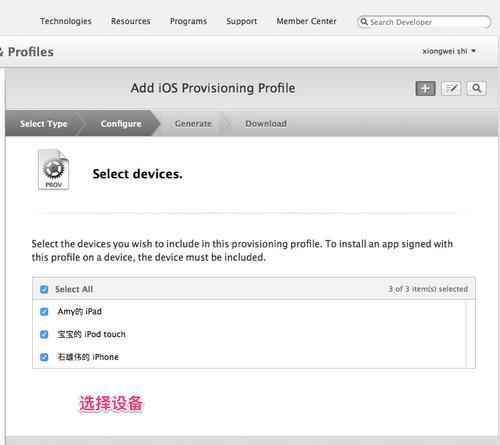The image size is (500, 445).
Task: Open the Resources menu
Action: click(131, 21)
